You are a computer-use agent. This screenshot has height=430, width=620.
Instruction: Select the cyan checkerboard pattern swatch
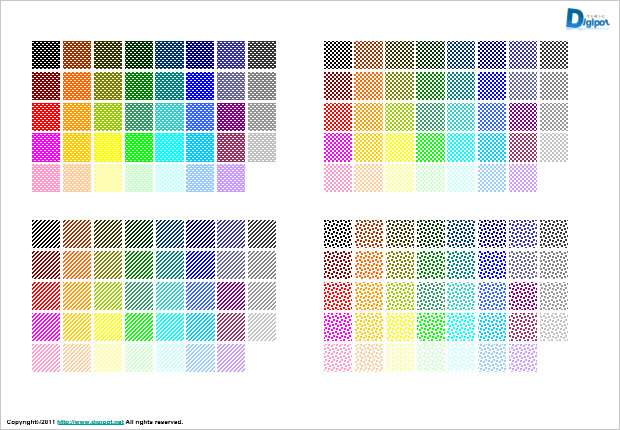461,147
